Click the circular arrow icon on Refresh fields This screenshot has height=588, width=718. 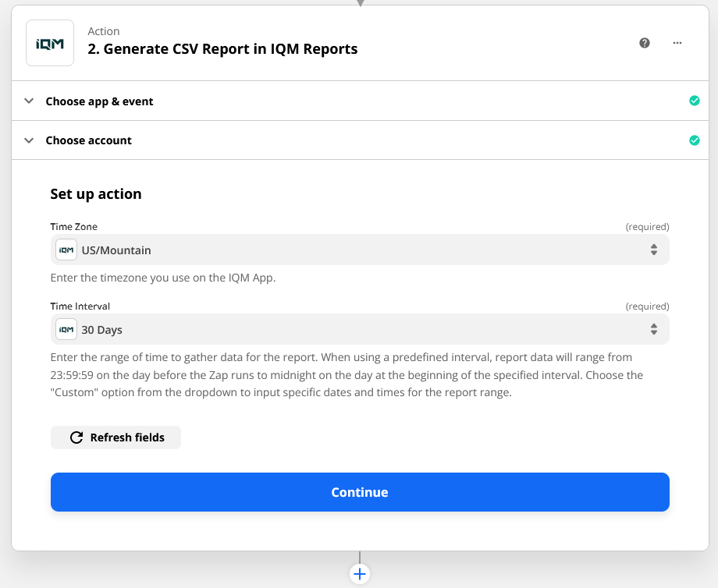point(76,437)
